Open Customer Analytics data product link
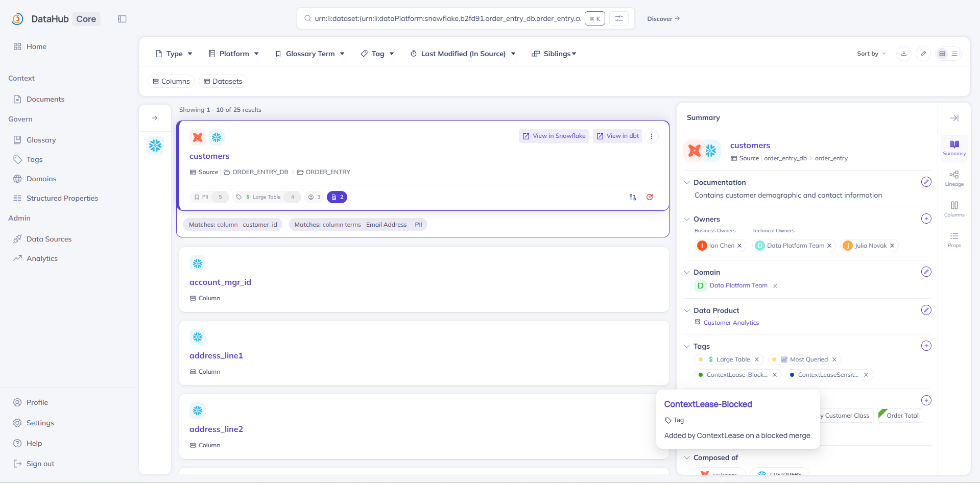Image resolution: width=980 pixels, height=483 pixels. point(731,323)
